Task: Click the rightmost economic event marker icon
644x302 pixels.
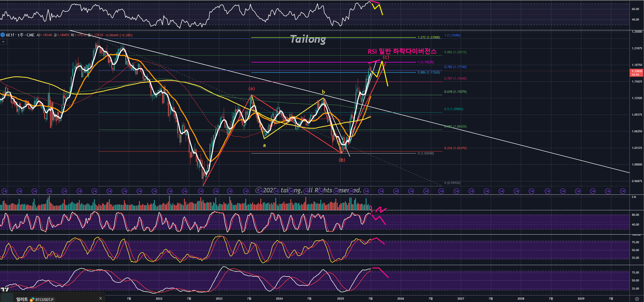Action: tap(623, 191)
